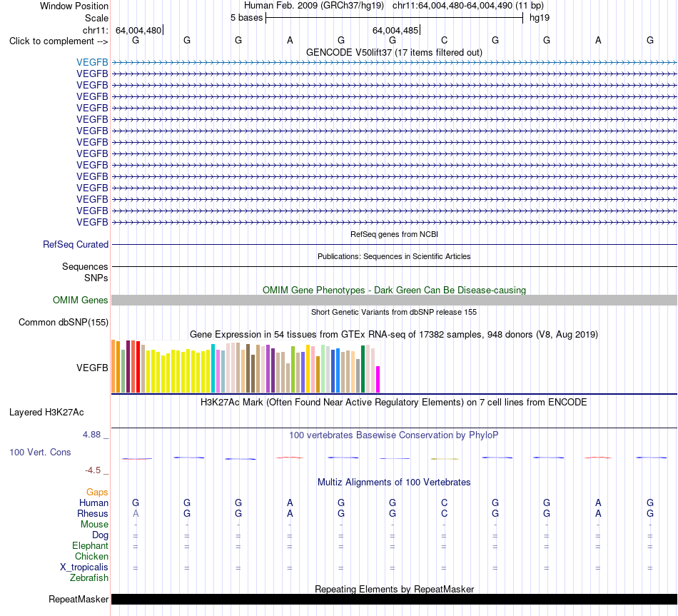The image size is (678, 616).
Task: Click the light-blue VEGFB label atop GENCODE track
Action: pyautogui.click(x=92, y=62)
